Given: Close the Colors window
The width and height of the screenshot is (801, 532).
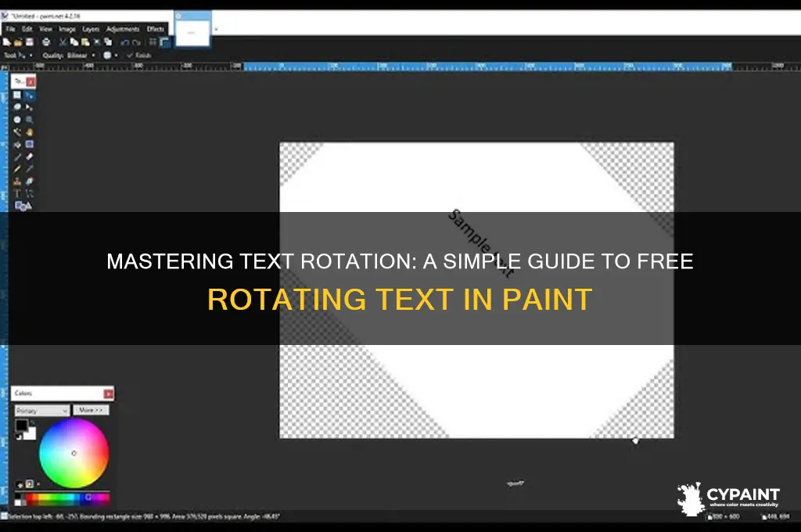Looking at the screenshot, I should (108, 394).
